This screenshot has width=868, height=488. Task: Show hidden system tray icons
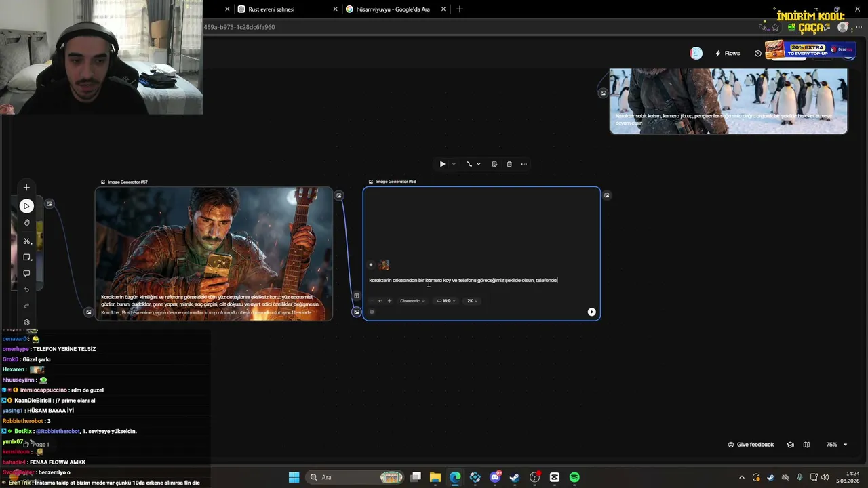[x=742, y=477]
